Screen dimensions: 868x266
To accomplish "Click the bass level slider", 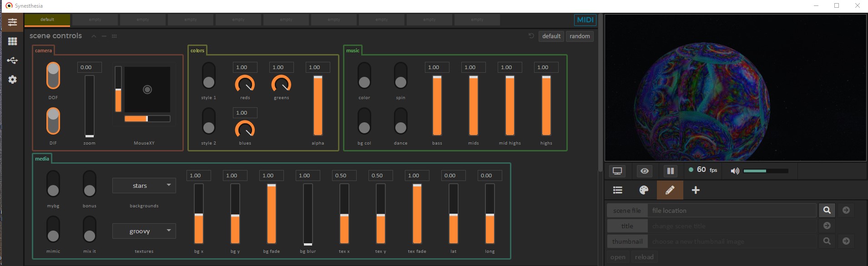I will pyautogui.click(x=437, y=105).
